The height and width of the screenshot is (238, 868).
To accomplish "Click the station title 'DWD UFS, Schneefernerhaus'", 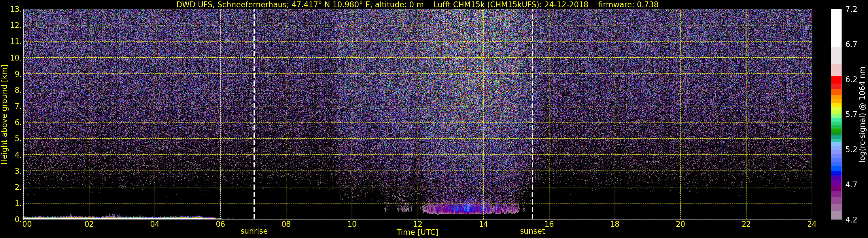I will (232, 4).
